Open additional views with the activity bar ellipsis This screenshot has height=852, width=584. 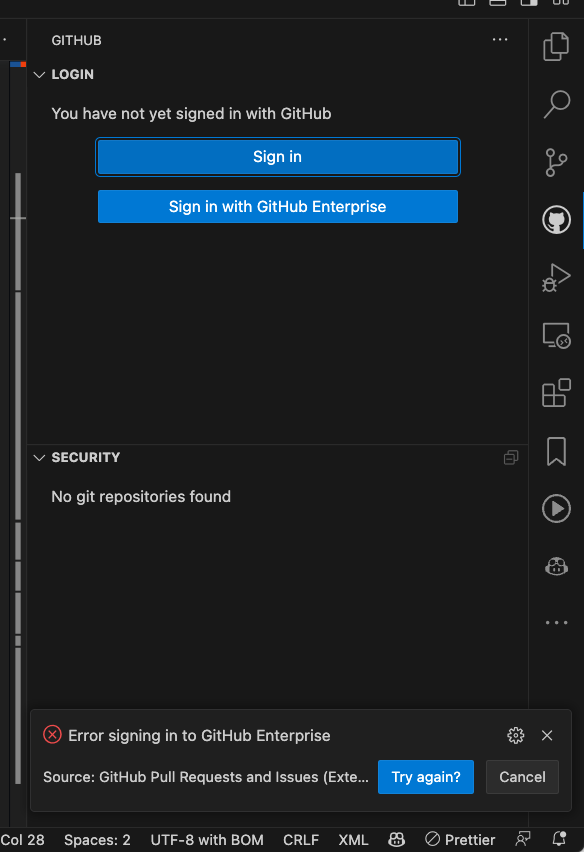pos(556,622)
